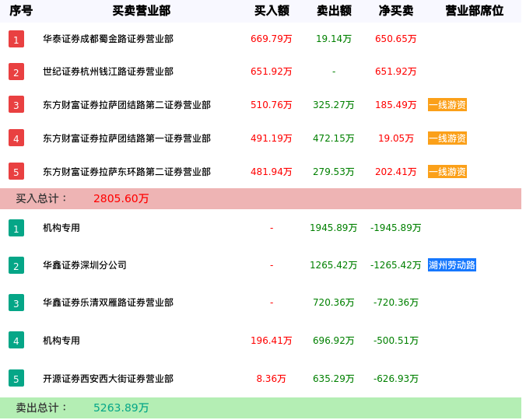Image resolution: width=526 pixels, height=420 pixels.
Task: Click the 净买卖 column header
Action: tap(396, 11)
